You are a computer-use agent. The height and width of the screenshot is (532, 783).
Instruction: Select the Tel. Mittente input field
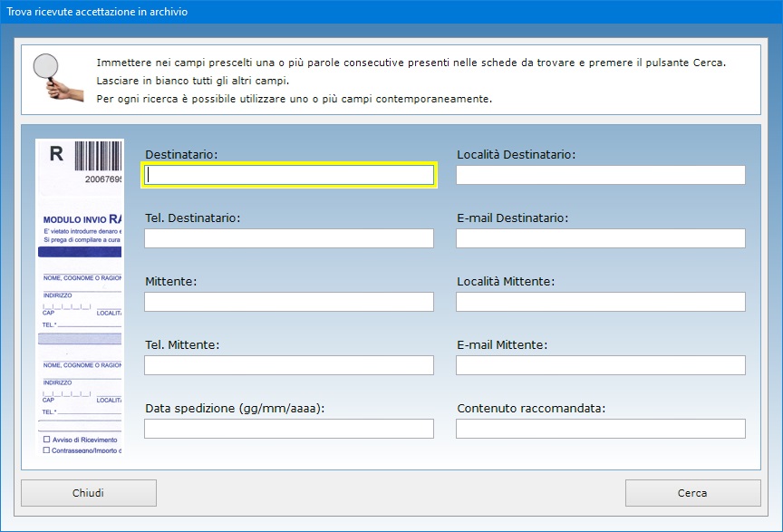point(289,365)
